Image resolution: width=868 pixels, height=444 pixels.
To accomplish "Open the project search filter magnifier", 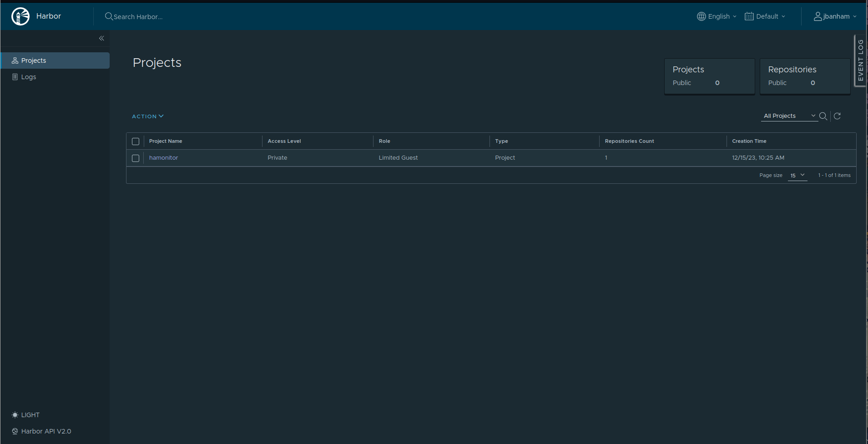I will (823, 116).
